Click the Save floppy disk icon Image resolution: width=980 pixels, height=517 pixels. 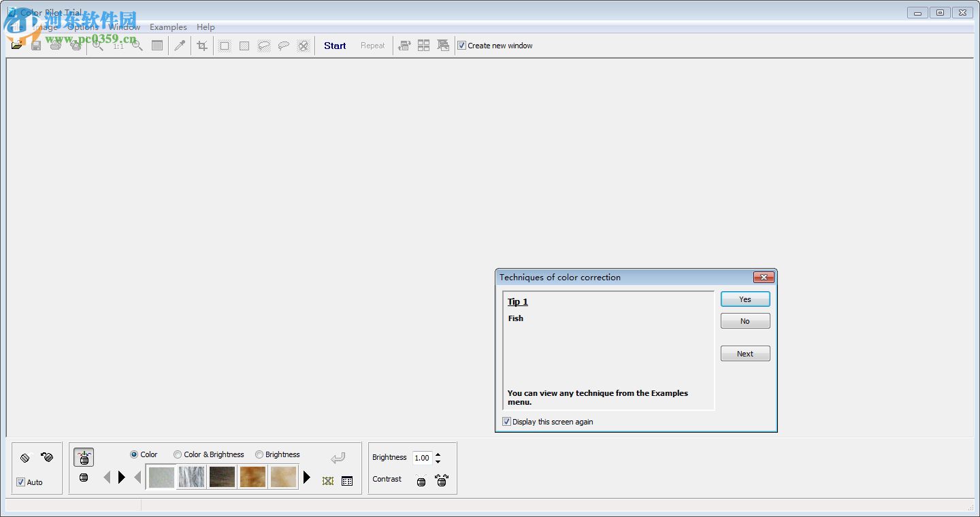tap(36, 46)
